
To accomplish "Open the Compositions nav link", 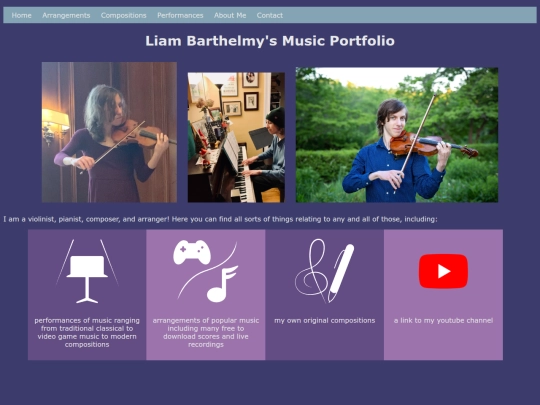I will [123, 15].
